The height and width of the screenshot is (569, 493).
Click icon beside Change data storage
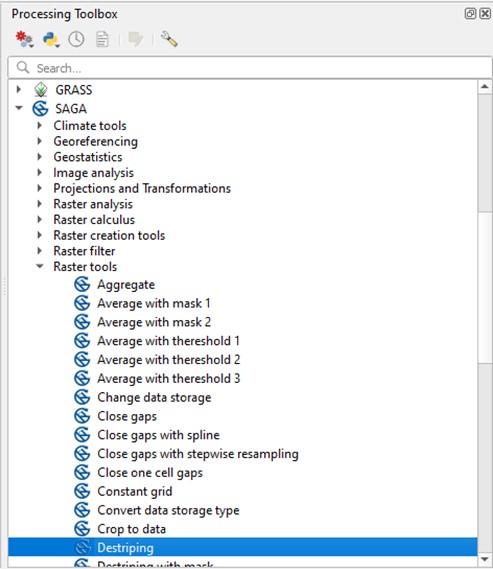tap(82, 397)
